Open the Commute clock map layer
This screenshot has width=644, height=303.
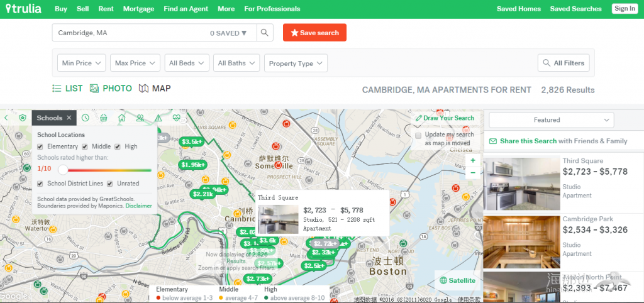tap(85, 118)
